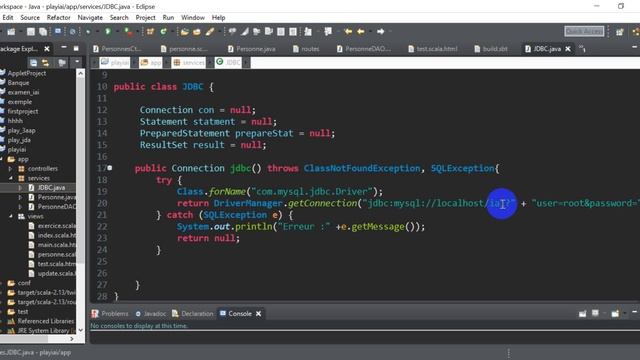
Task: Click the Open Task folder icon
Action: (197, 31)
